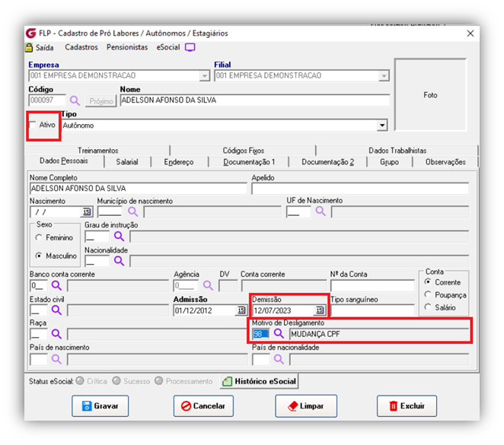The image size is (504, 445).
Task: Switch to the Grupo tab
Action: pyautogui.click(x=389, y=162)
